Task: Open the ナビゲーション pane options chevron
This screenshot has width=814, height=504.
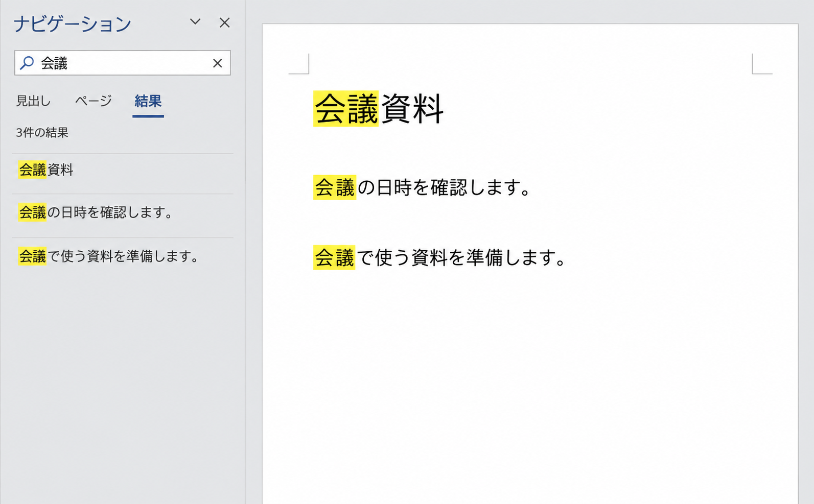Action: 195,22
